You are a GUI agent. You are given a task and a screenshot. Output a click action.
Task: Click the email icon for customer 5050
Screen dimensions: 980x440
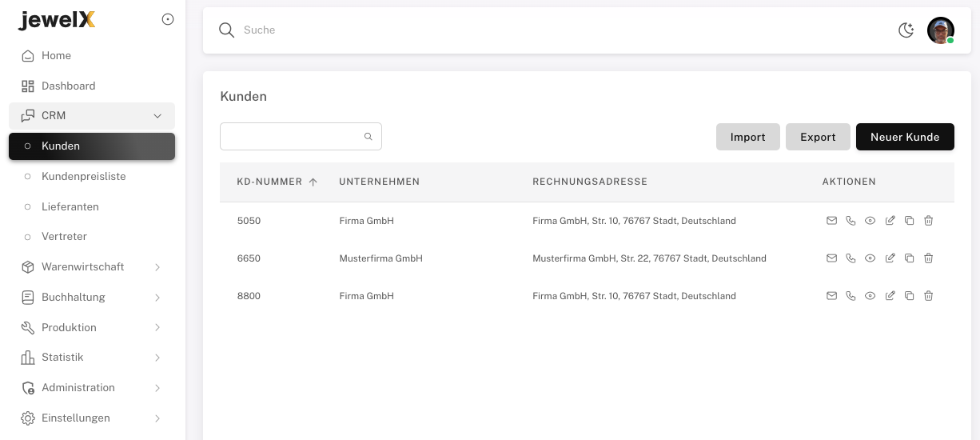click(x=831, y=221)
